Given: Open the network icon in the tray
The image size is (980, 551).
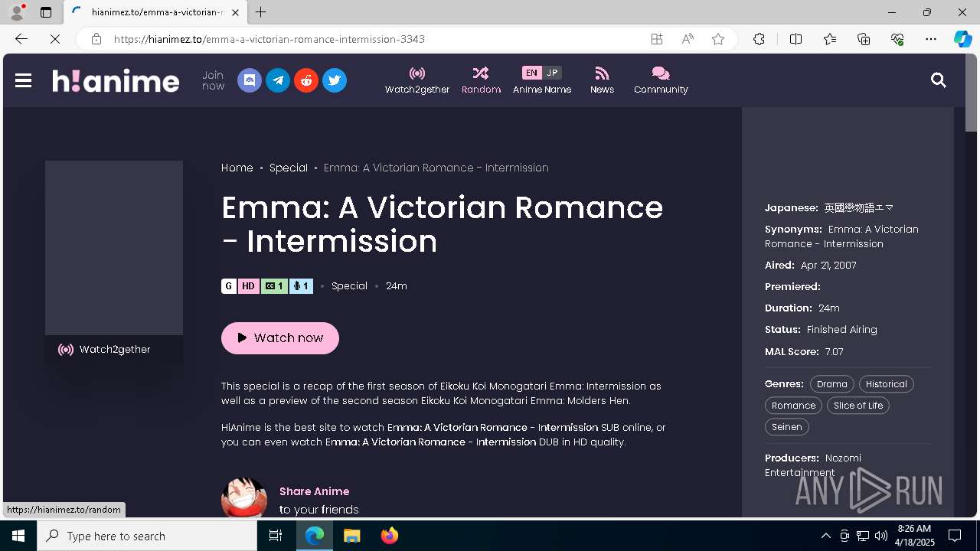Looking at the screenshot, I should point(863,536).
